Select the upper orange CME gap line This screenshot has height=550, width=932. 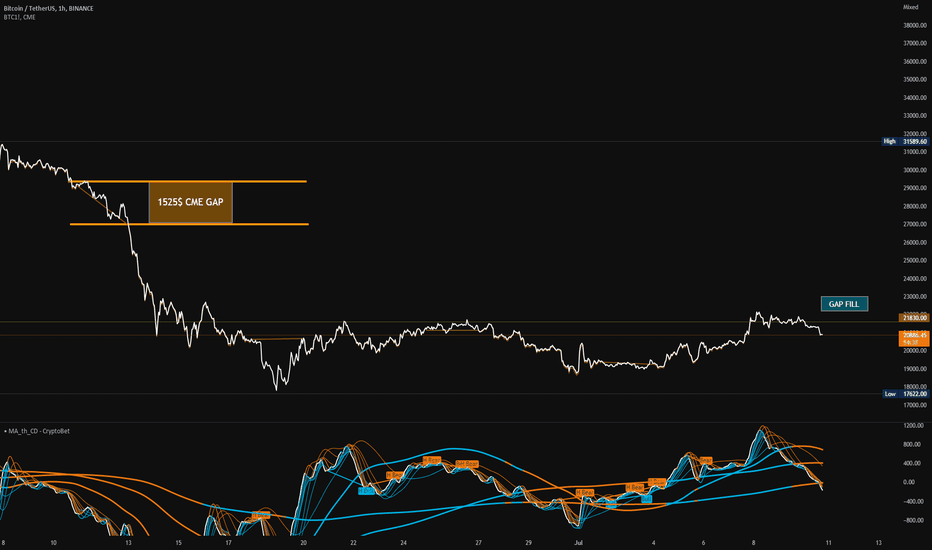188,181
